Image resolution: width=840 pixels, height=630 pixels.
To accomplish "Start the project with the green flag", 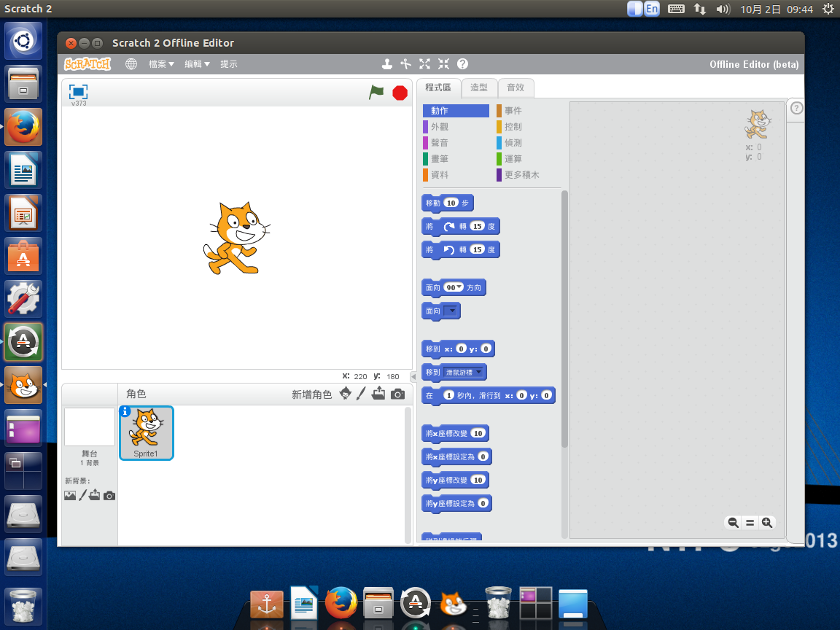I will (376, 93).
